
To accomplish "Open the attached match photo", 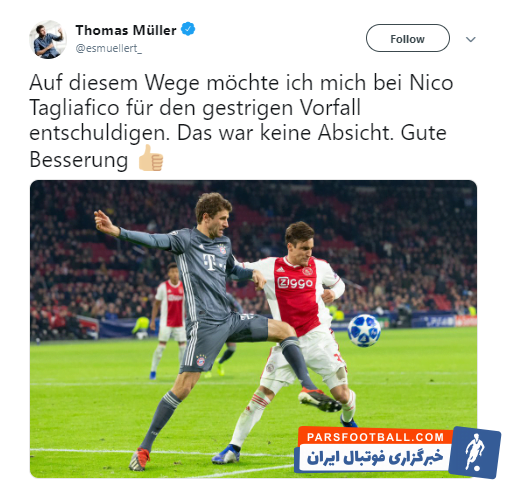I will pos(253,329).
